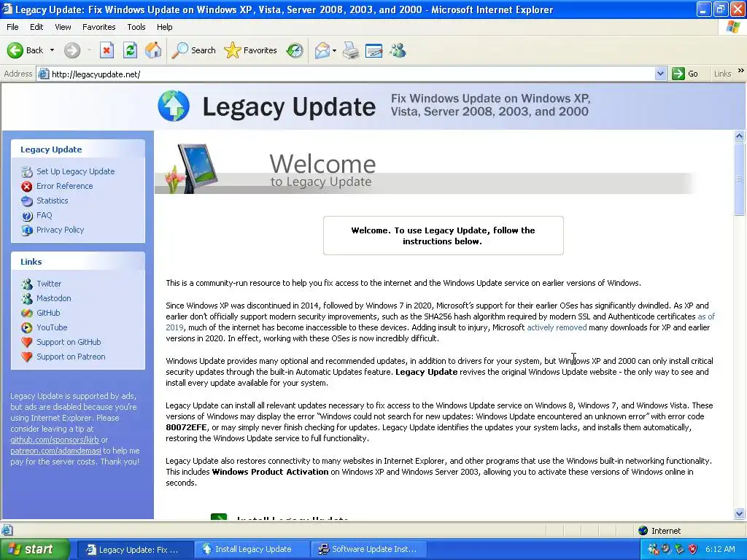The image size is (747, 560).
Task: Open the Favorites star toolbar button
Action: [x=251, y=50]
